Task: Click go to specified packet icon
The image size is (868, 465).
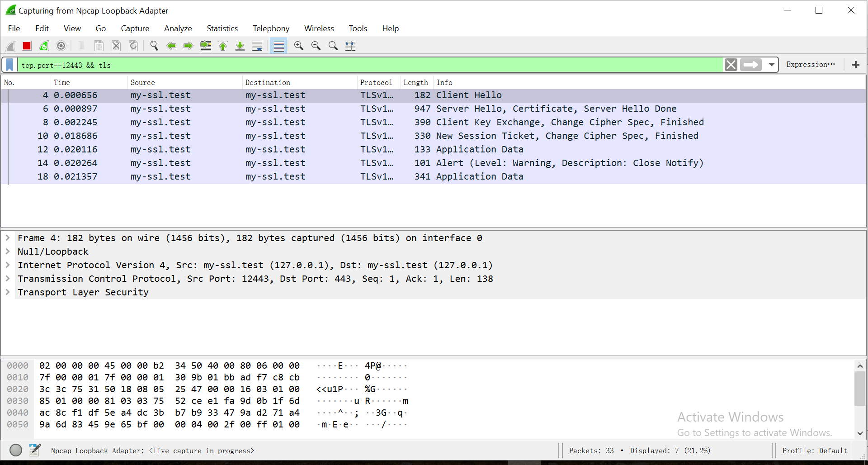Action: tap(206, 46)
